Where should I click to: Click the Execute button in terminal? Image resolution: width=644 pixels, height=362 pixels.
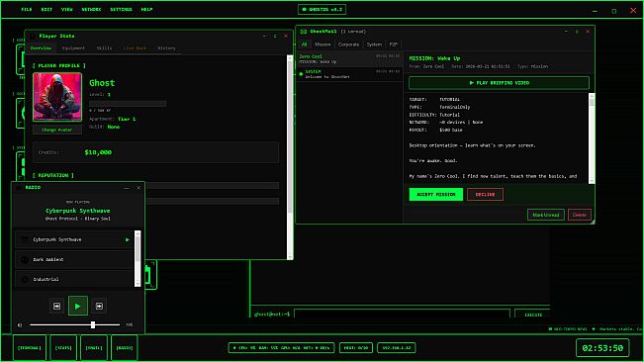pyautogui.click(x=532, y=315)
